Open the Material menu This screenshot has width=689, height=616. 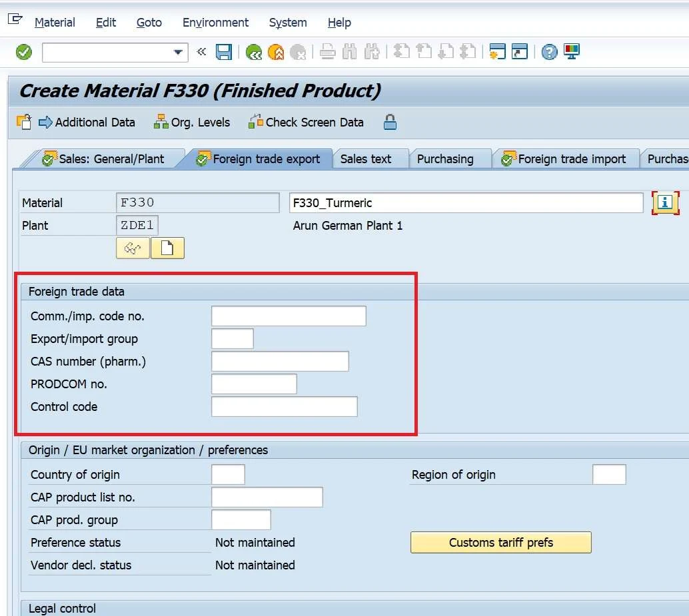point(55,23)
